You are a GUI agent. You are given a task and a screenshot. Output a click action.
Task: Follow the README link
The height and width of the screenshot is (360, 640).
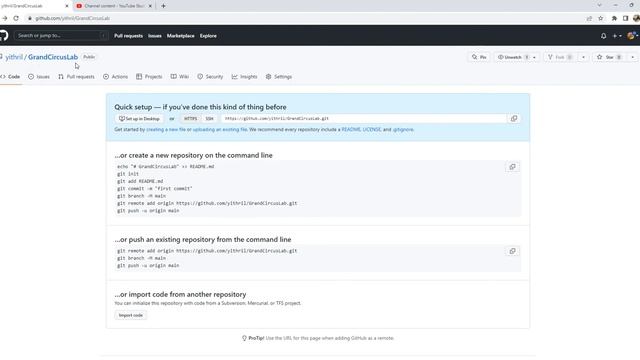351,129
